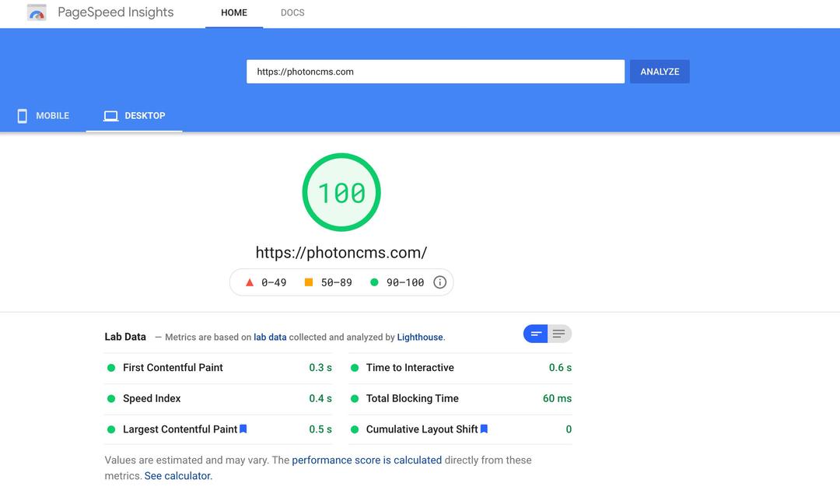Open the HOME tab
Image resolution: width=840 pixels, height=504 pixels.
pos(234,13)
